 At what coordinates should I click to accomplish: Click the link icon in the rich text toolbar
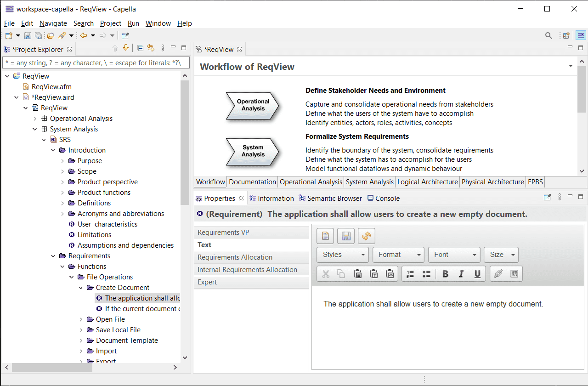click(498, 274)
